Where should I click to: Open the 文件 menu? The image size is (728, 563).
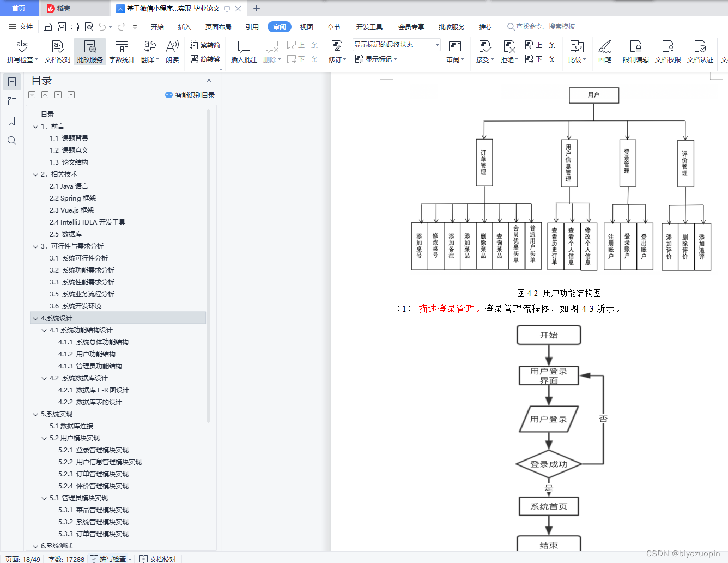pos(21,27)
